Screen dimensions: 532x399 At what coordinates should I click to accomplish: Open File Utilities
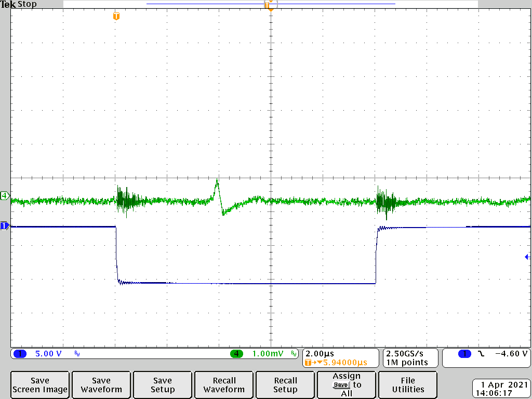coord(408,385)
